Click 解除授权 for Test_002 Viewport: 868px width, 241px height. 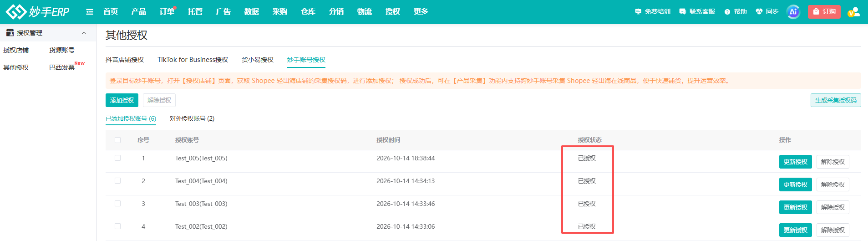tap(833, 230)
